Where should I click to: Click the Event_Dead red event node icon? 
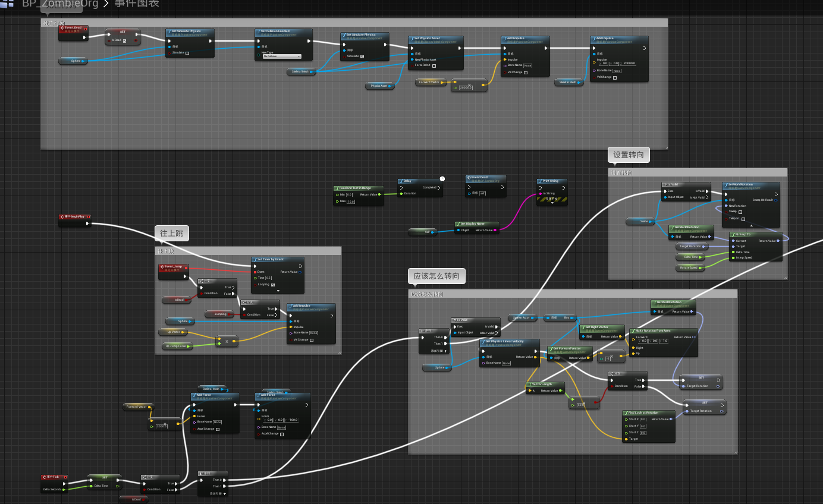tap(62, 27)
